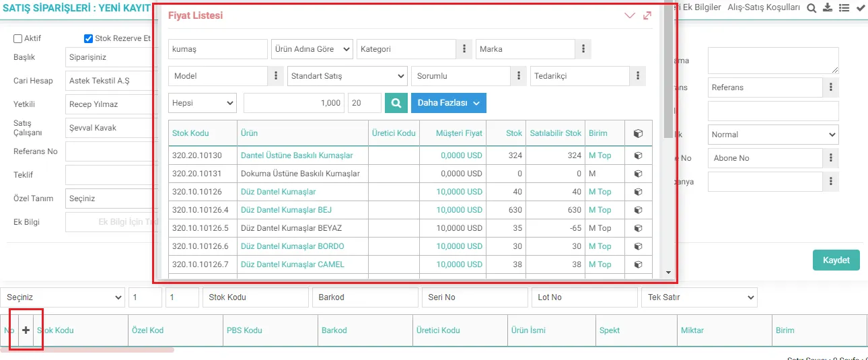Expand the Daha Fazlası options button
The width and height of the screenshot is (868, 360).
coord(449,103)
